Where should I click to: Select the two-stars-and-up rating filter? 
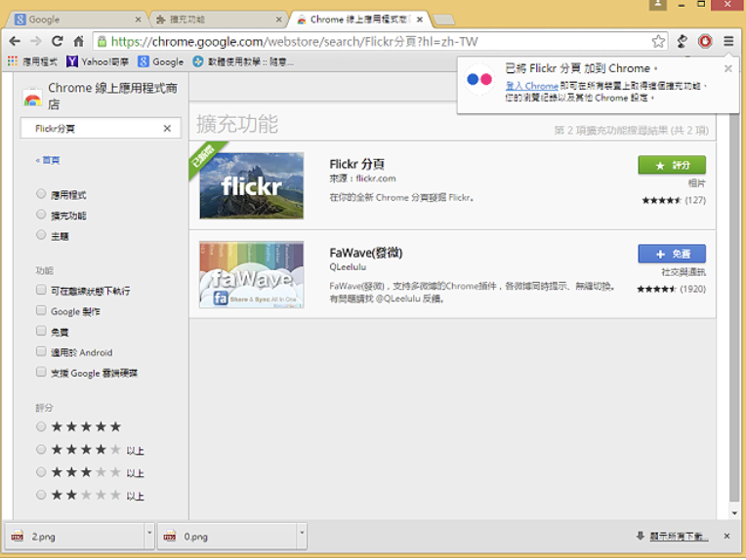(x=41, y=495)
